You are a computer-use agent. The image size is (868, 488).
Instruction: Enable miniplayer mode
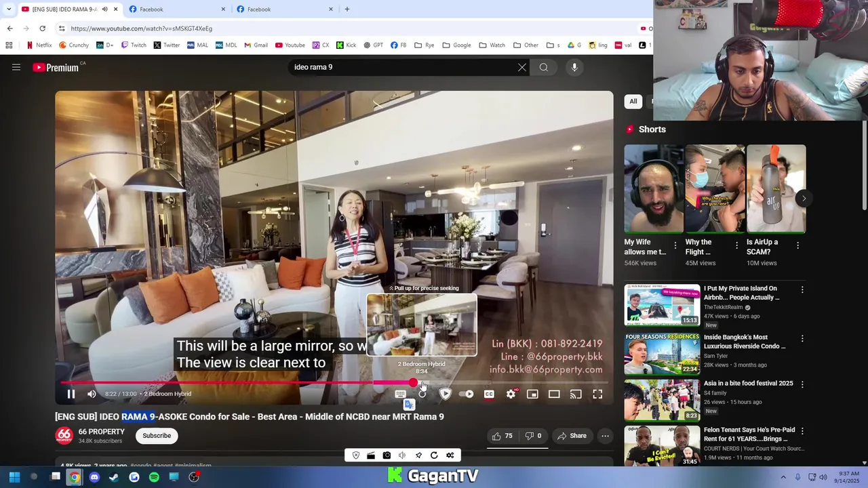(532, 394)
